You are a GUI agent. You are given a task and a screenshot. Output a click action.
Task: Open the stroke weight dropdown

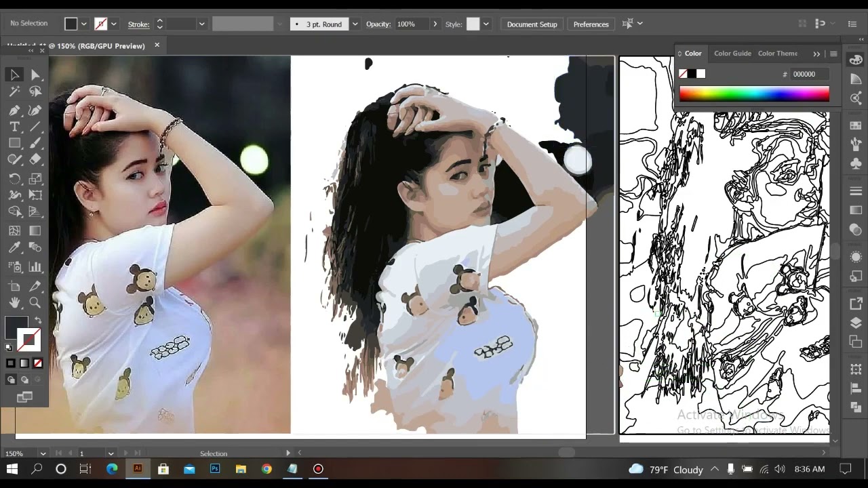click(x=201, y=24)
